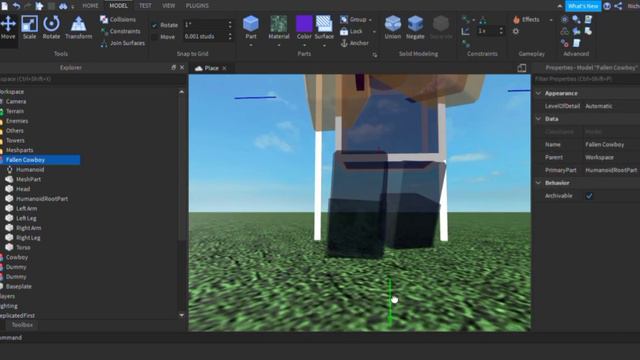This screenshot has height=360, width=640.
Task: Open the Toolbox tab at bottom
Action: pyautogui.click(x=22, y=325)
